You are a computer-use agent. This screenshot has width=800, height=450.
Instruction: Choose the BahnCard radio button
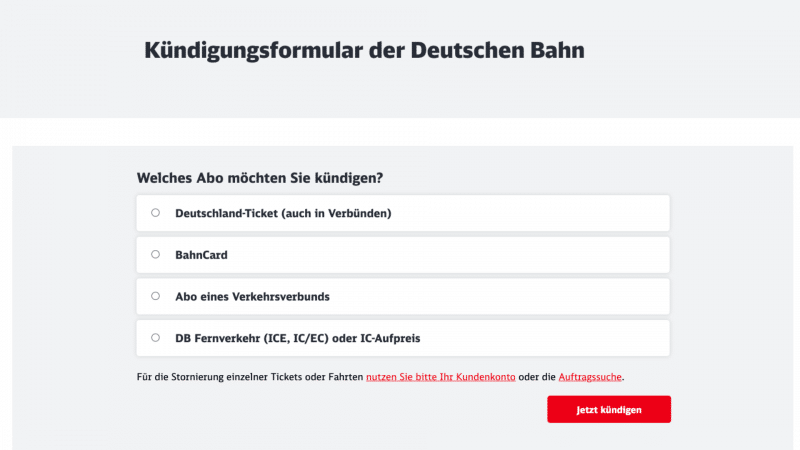[x=155, y=255]
